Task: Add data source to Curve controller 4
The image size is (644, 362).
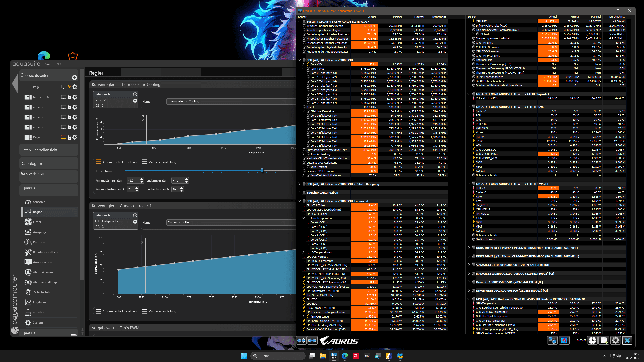Action: click(x=135, y=222)
